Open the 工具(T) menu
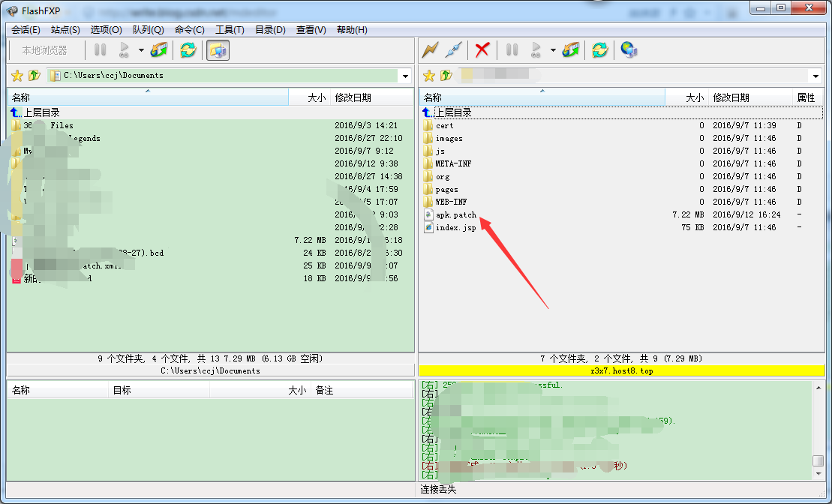 click(230, 30)
